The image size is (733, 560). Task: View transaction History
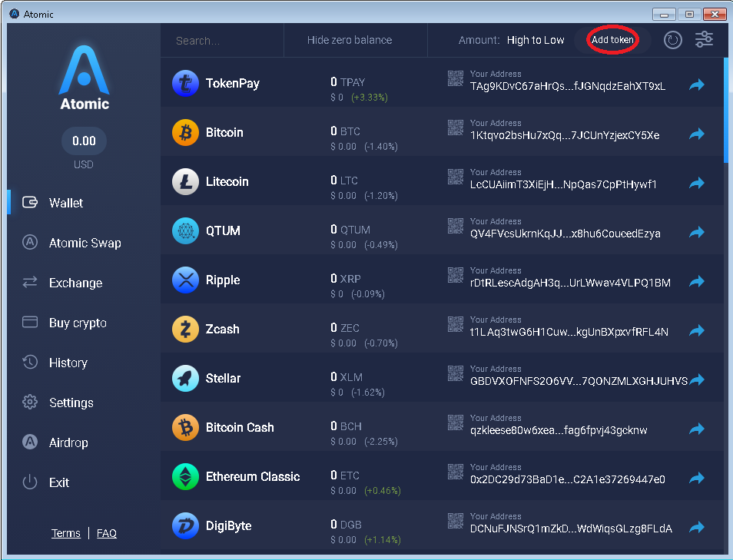click(x=68, y=363)
